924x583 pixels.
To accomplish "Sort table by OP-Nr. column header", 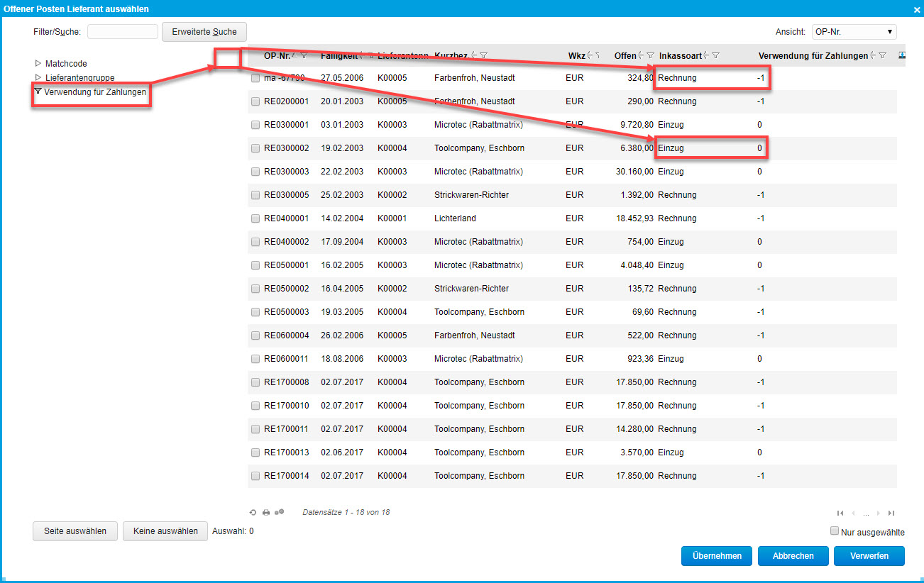I will tap(275, 55).
